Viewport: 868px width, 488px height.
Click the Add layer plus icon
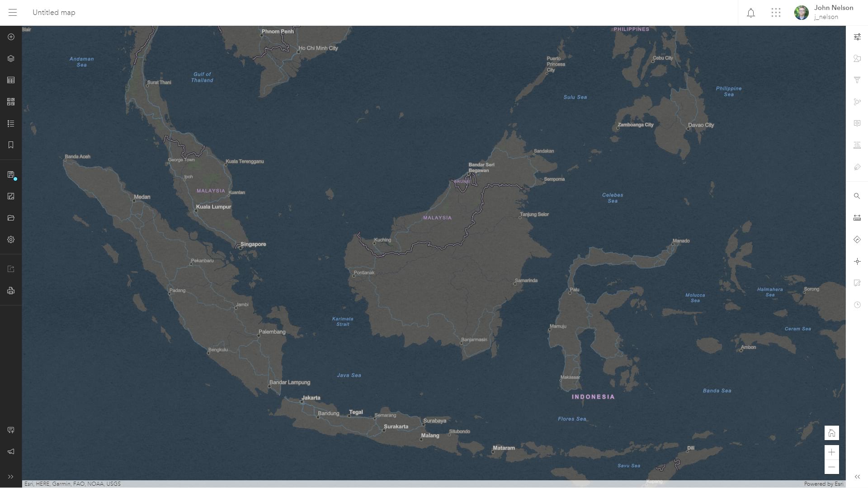[x=11, y=37]
